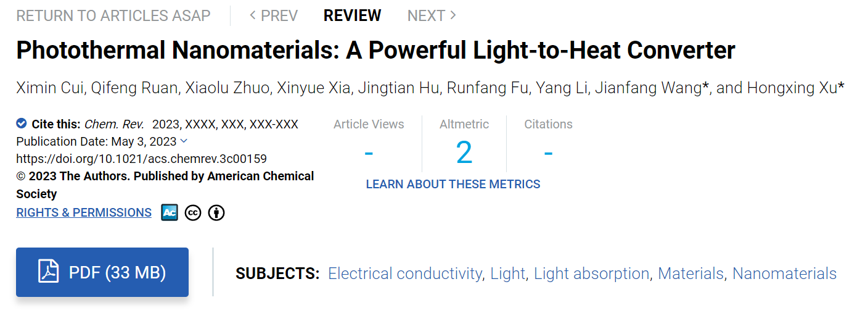The width and height of the screenshot is (868, 321).
Task: Click the blue checkmark beside Cite this
Action: [22, 123]
